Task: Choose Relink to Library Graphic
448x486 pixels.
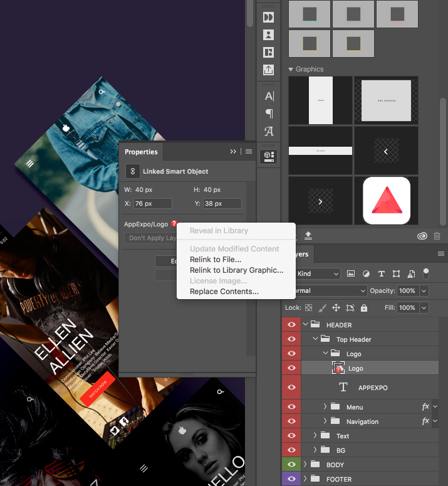Action: pyautogui.click(x=237, y=270)
